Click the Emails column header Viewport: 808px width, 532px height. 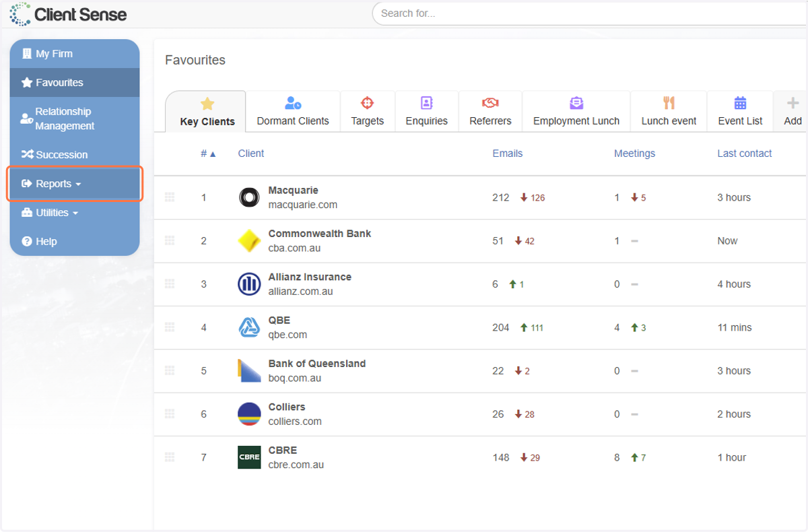pos(507,154)
